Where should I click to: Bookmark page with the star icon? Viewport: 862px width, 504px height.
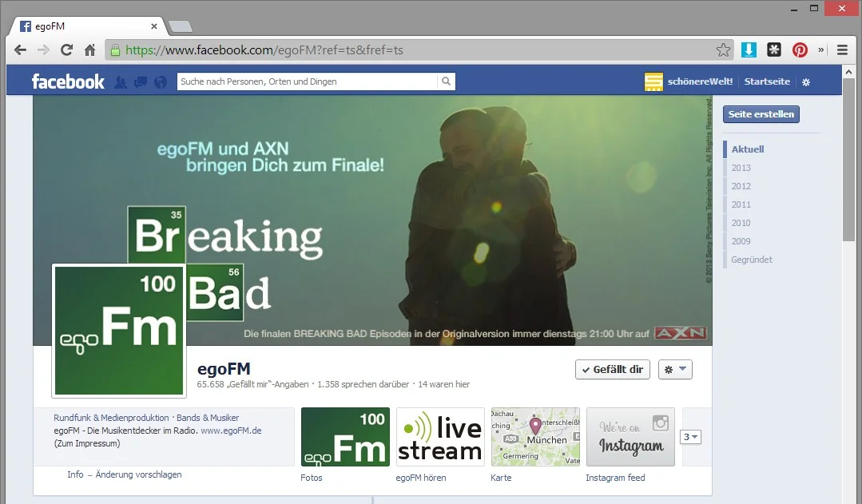tap(724, 50)
